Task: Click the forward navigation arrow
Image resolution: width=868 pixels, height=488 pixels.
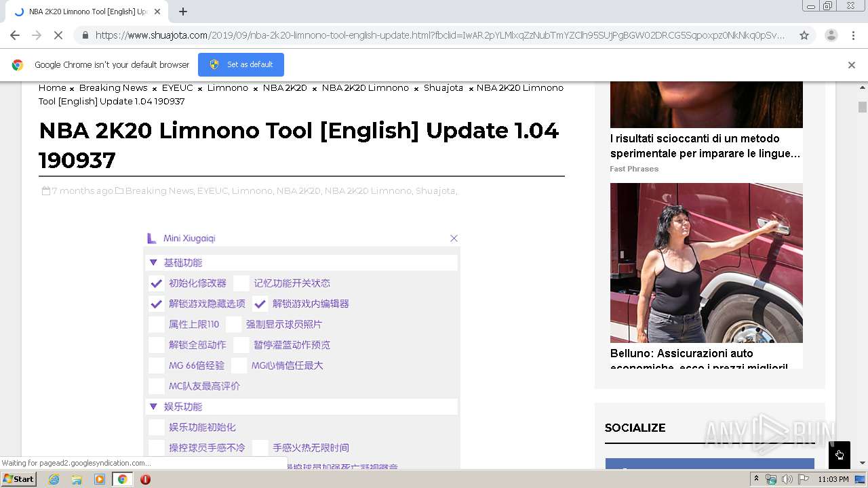Action: tap(37, 35)
